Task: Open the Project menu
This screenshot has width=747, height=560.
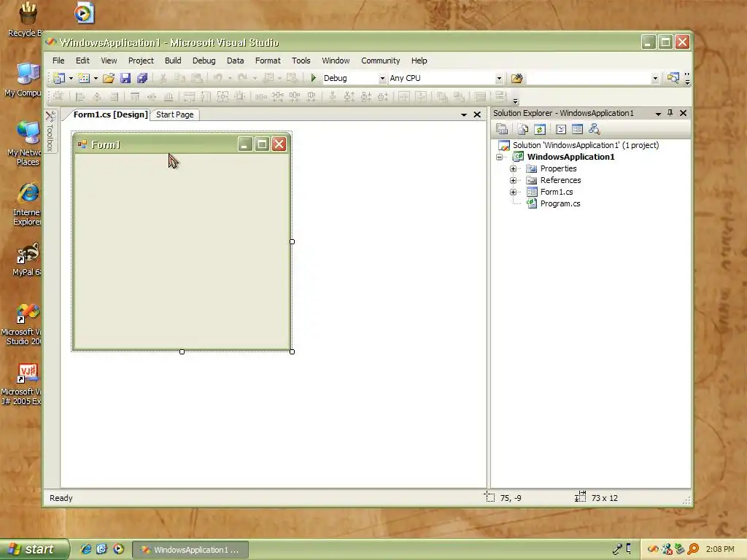Action: (141, 61)
